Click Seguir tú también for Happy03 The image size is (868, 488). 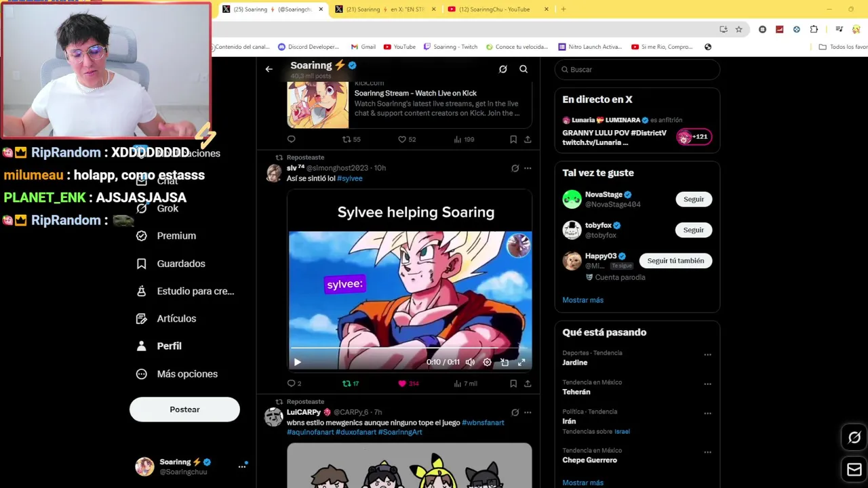[x=675, y=261]
